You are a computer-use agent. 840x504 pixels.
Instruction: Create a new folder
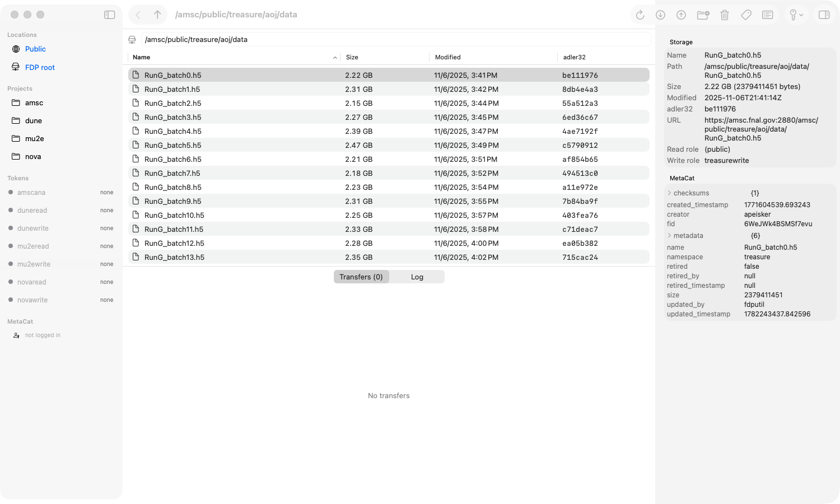point(703,15)
